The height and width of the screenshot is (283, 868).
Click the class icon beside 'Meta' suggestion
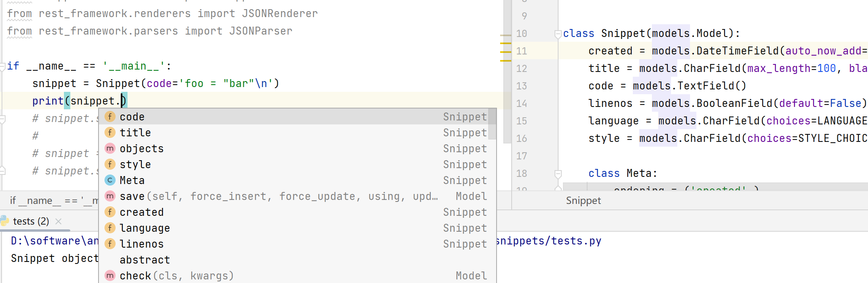110,180
